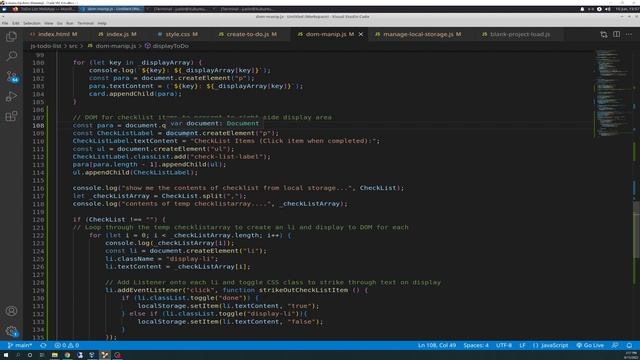Open Problems via errors and warnings indicator
The width and height of the screenshot is (640, 360).
(67, 345)
